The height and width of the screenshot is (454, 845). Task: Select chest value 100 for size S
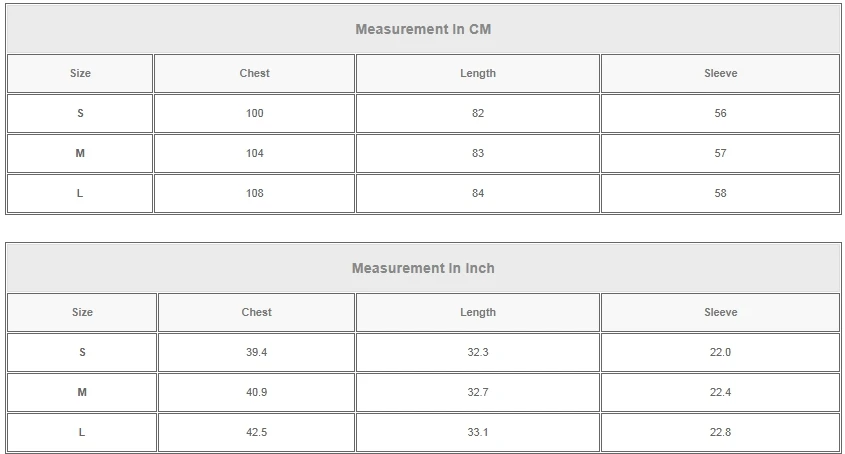[x=255, y=114]
